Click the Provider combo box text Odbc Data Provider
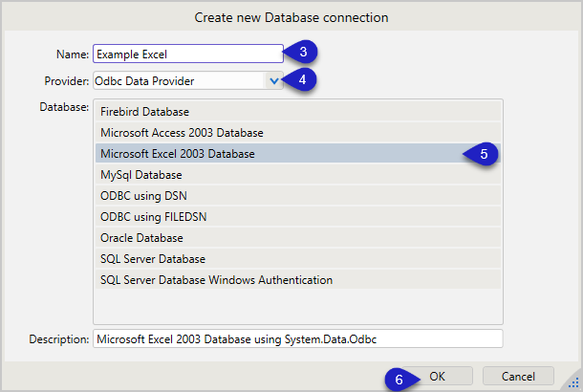The height and width of the screenshot is (392, 583). click(178, 81)
